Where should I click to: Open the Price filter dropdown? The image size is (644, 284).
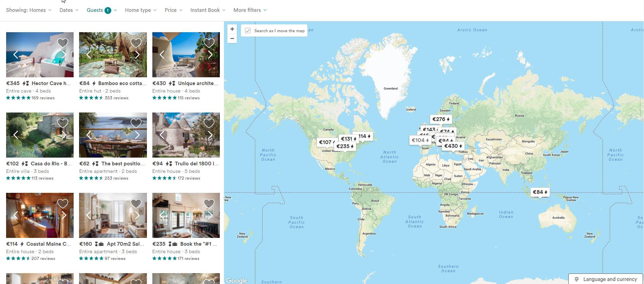tap(173, 10)
